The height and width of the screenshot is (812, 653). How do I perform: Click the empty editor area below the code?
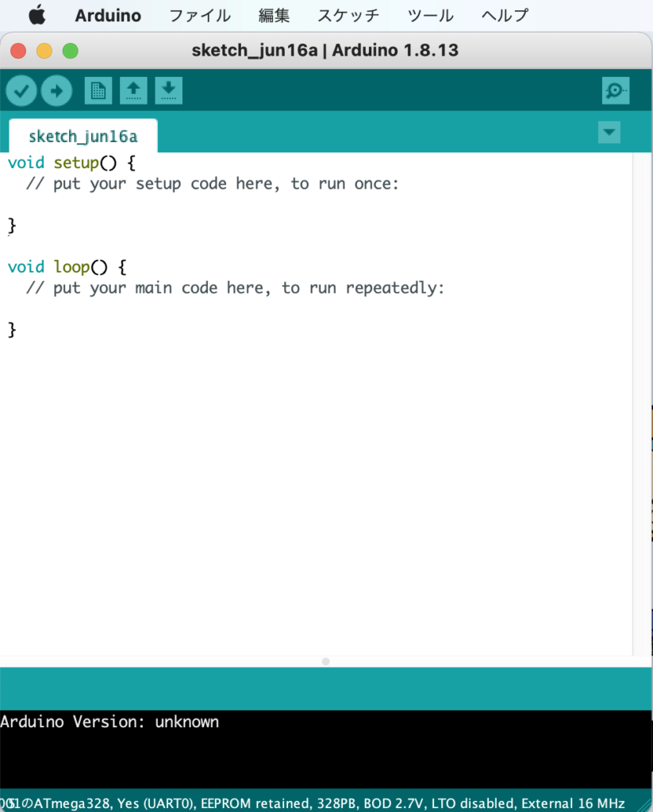coord(316,497)
